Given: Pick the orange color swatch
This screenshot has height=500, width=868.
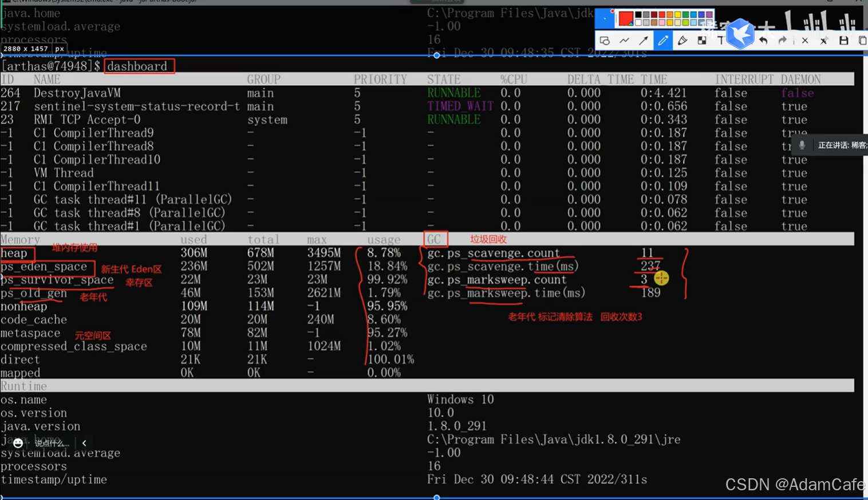Looking at the screenshot, I should point(670,14).
